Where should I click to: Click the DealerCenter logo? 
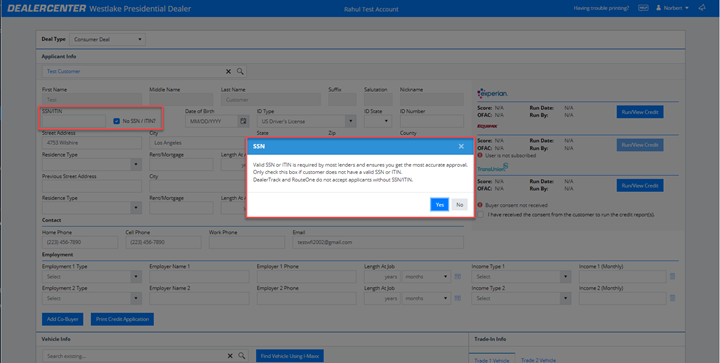46,9
